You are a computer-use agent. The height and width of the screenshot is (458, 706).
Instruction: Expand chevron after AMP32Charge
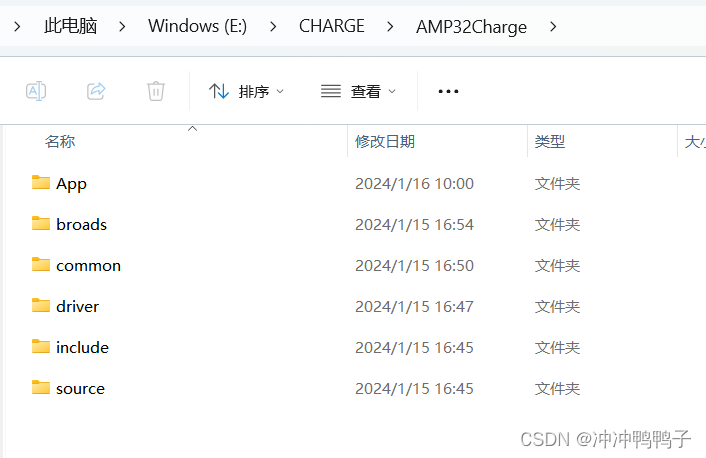coord(553,27)
